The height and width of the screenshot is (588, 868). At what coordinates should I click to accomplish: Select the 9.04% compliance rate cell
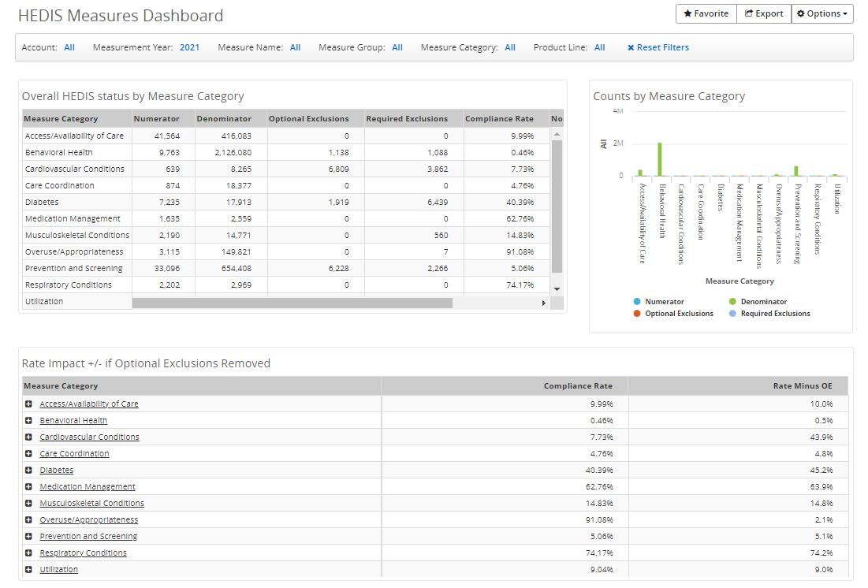pyautogui.click(x=505, y=569)
